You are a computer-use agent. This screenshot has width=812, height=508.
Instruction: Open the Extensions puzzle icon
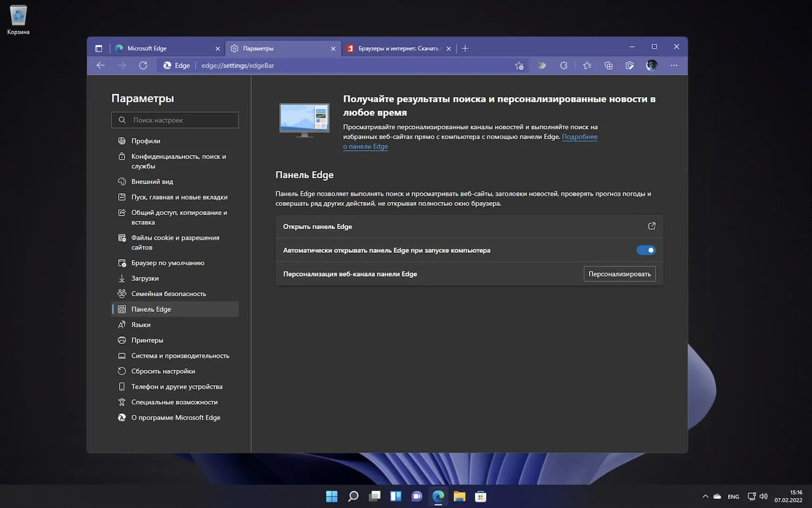[x=564, y=66]
